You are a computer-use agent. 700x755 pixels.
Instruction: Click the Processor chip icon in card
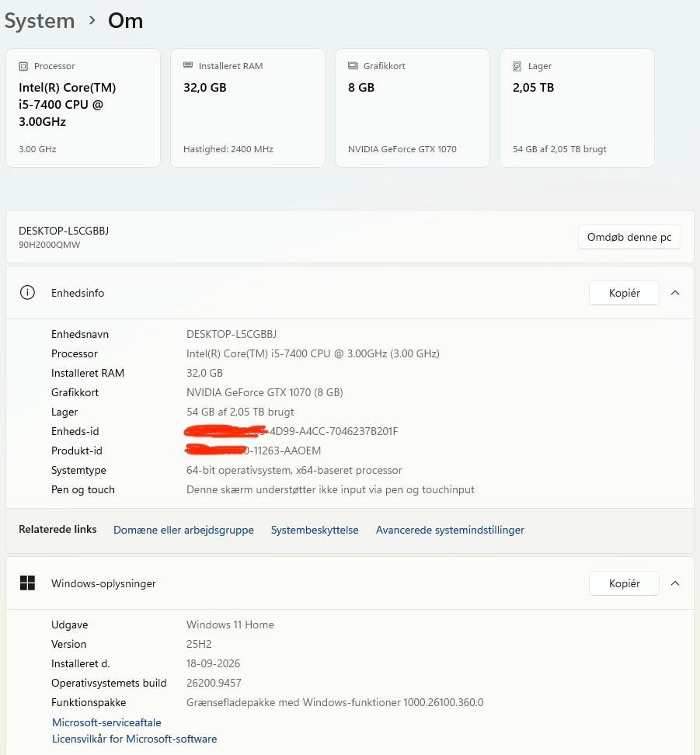pyautogui.click(x=23, y=67)
